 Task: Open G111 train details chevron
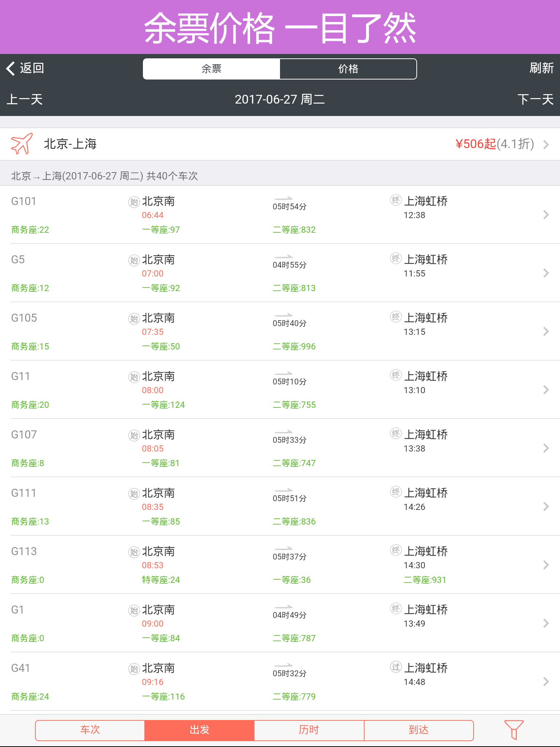(x=546, y=506)
